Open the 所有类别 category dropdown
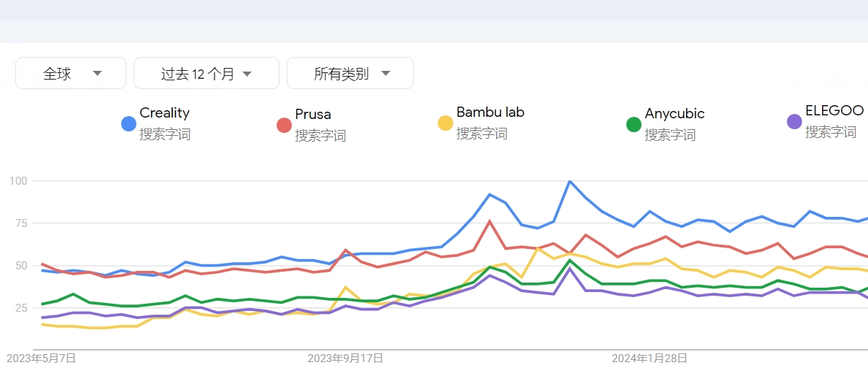Screen dimensions: 868x368 click(x=350, y=73)
